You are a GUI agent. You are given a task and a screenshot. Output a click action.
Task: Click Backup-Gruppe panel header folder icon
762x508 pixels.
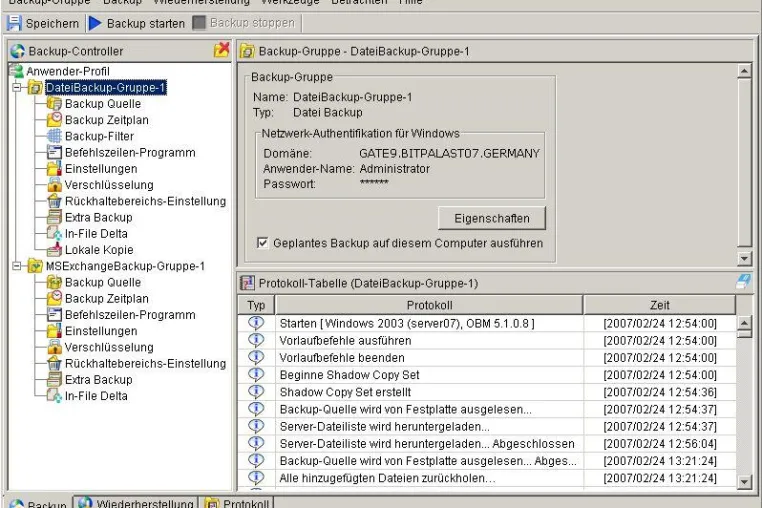(247, 51)
